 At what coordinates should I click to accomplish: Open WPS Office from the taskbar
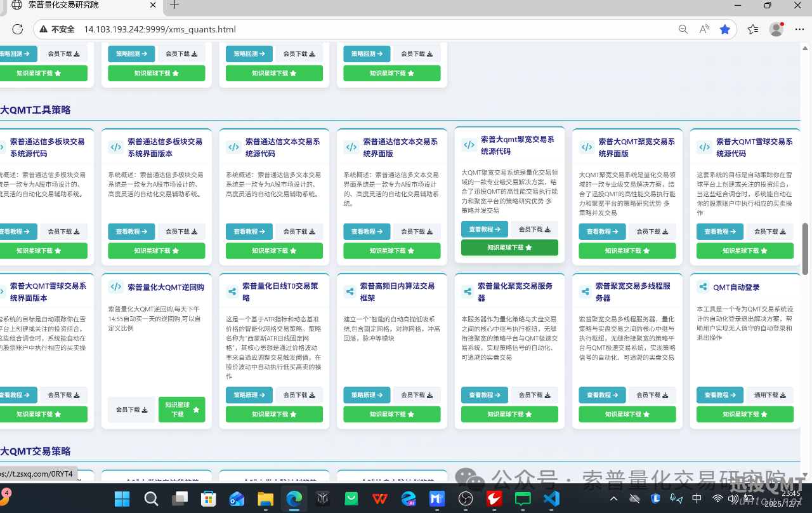[379, 499]
